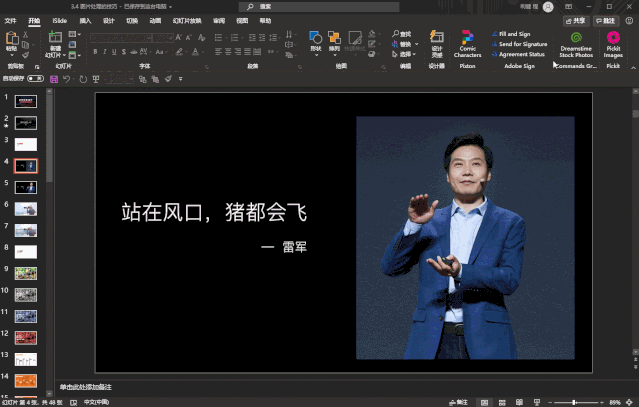Toggle the AutoSave switch

point(35,79)
